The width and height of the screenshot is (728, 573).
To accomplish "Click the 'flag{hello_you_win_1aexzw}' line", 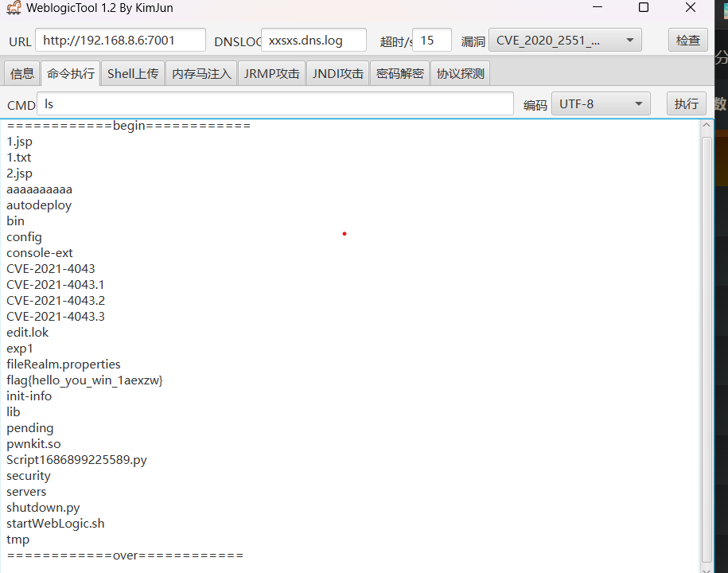I will (x=84, y=380).
